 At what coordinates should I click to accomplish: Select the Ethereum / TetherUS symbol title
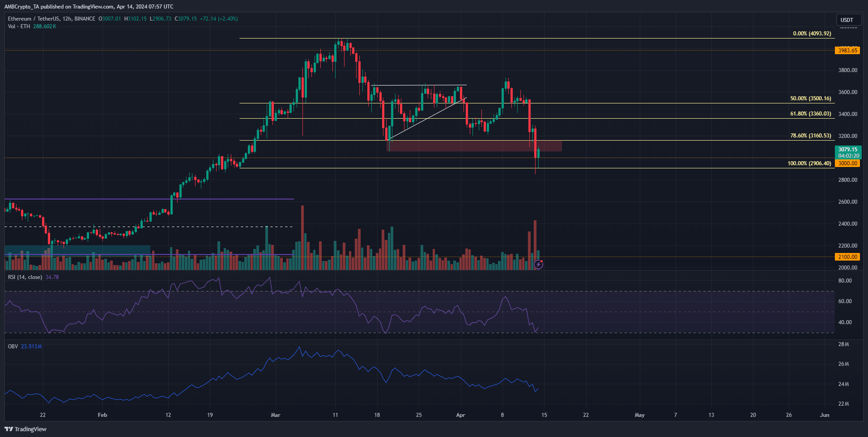[x=51, y=19]
